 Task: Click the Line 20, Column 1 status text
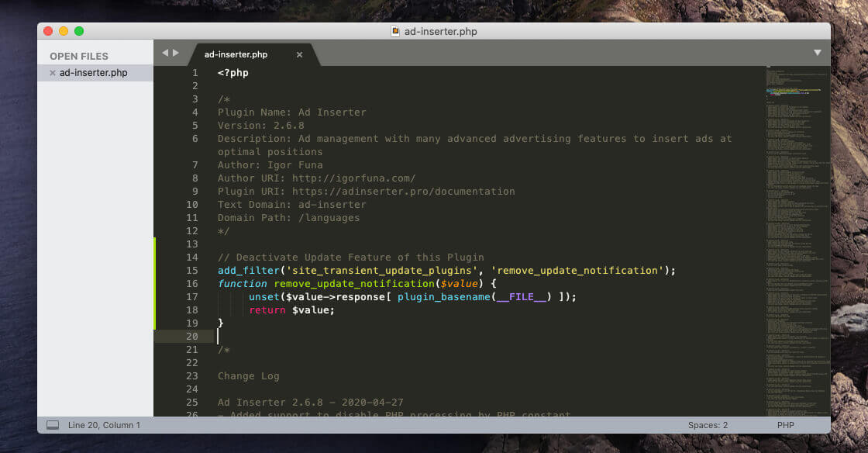(104, 425)
